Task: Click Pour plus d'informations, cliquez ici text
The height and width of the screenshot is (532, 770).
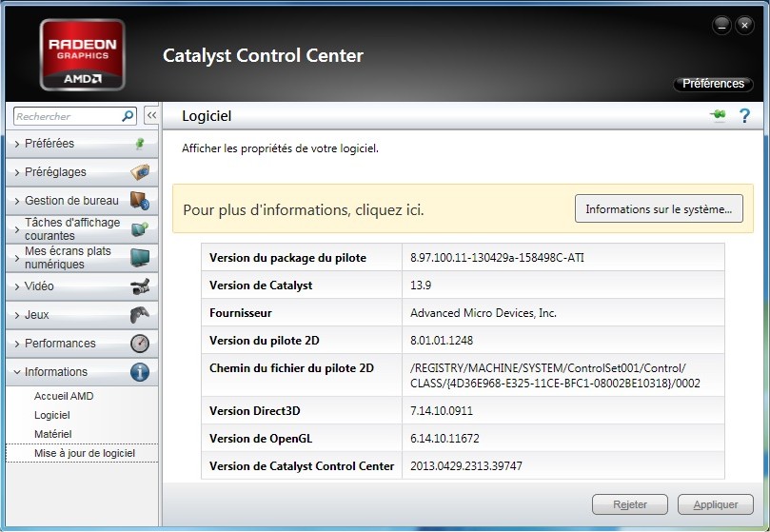Action: click(x=303, y=209)
